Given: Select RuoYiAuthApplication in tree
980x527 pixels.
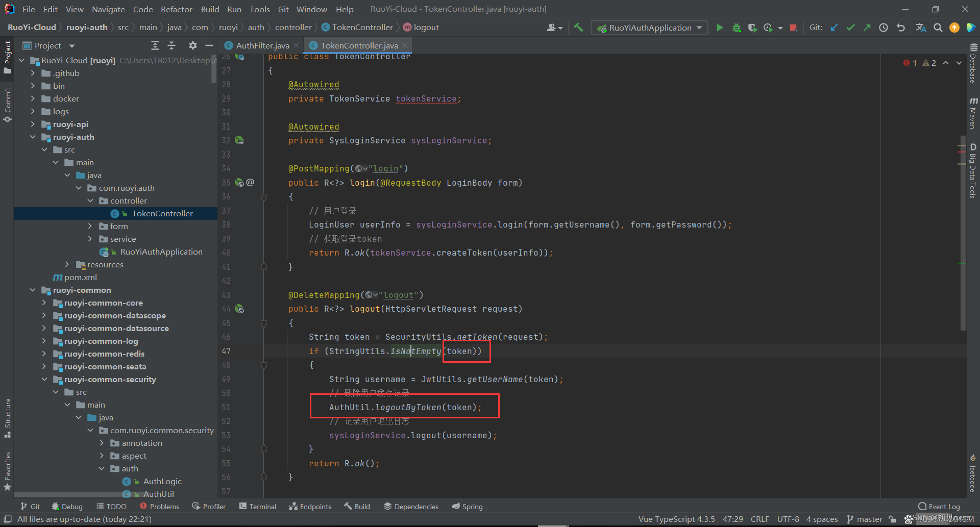Looking at the screenshot, I should click(x=161, y=252).
